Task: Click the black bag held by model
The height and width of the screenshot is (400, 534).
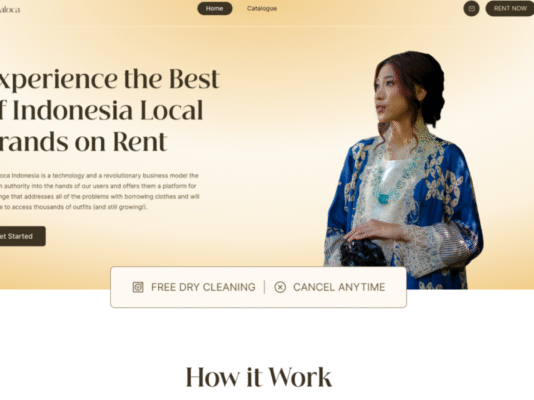Action: click(x=363, y=253)
